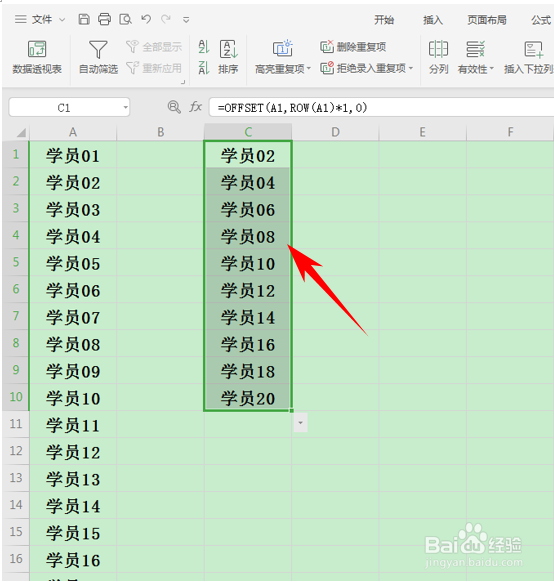Click cell A5 containing 学员05
The height and width of the screenshot is (582, 554).
coord(73,262)
